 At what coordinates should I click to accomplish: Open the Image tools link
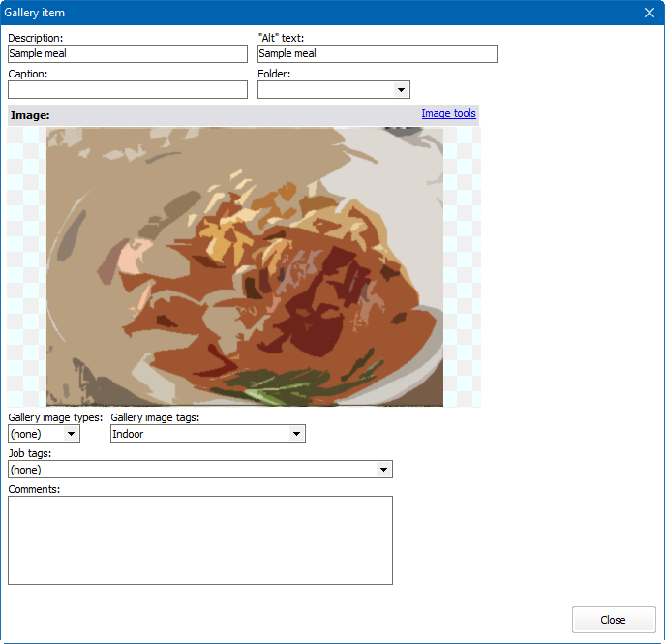tap(448, 114)
